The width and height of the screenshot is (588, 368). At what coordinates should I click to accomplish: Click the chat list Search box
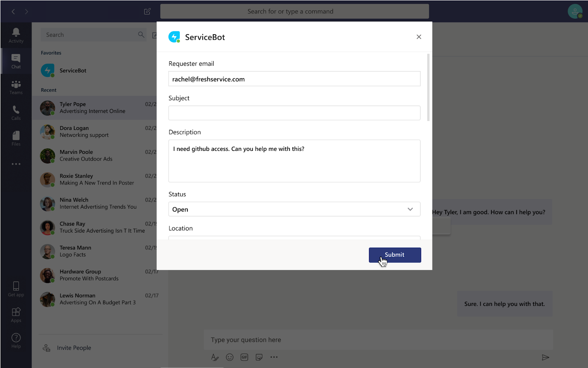(x=94, y=35)
